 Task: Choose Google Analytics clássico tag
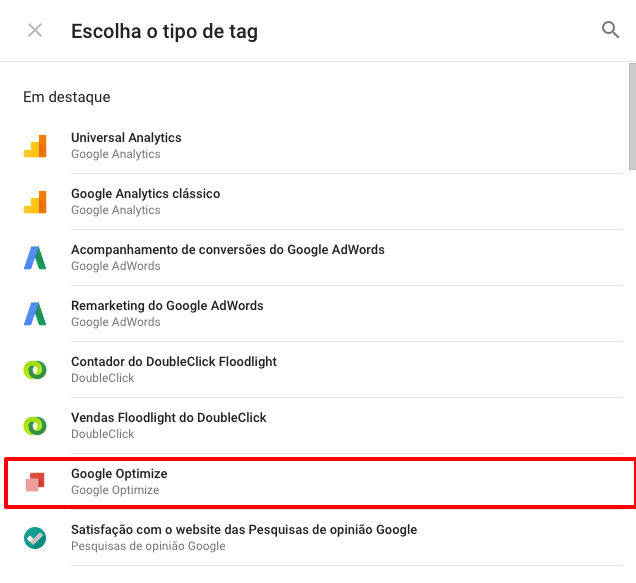pos(145,194)
